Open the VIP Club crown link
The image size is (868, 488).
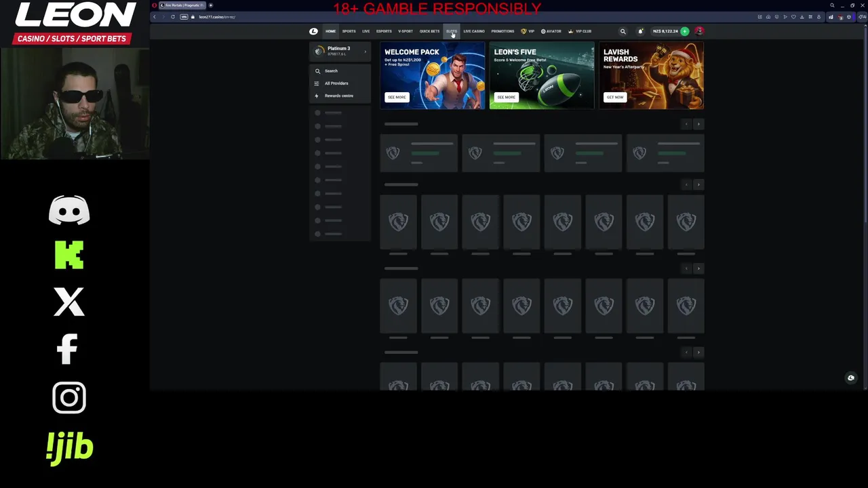point(580,31)
